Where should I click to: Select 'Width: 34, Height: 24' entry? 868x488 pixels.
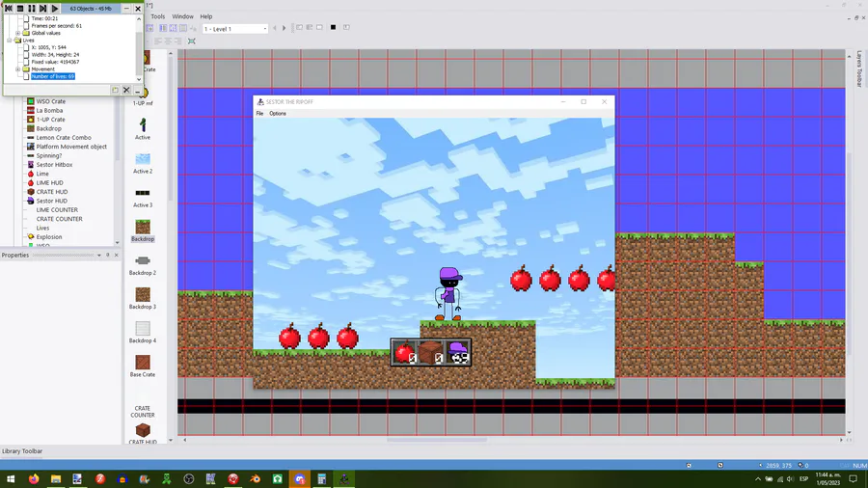[x=55, y=55]
